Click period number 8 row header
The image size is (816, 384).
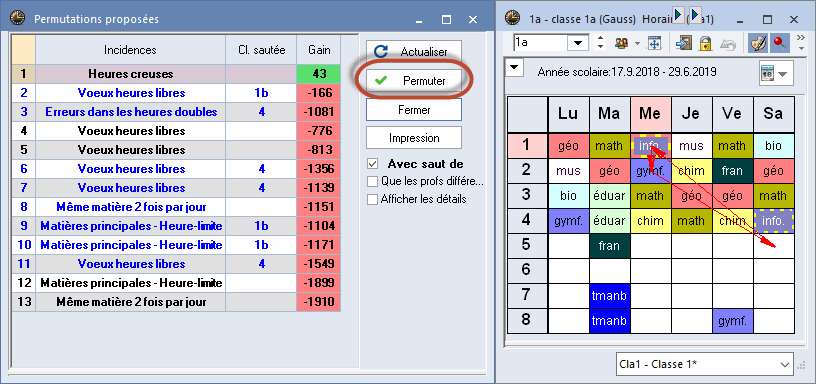526,320
